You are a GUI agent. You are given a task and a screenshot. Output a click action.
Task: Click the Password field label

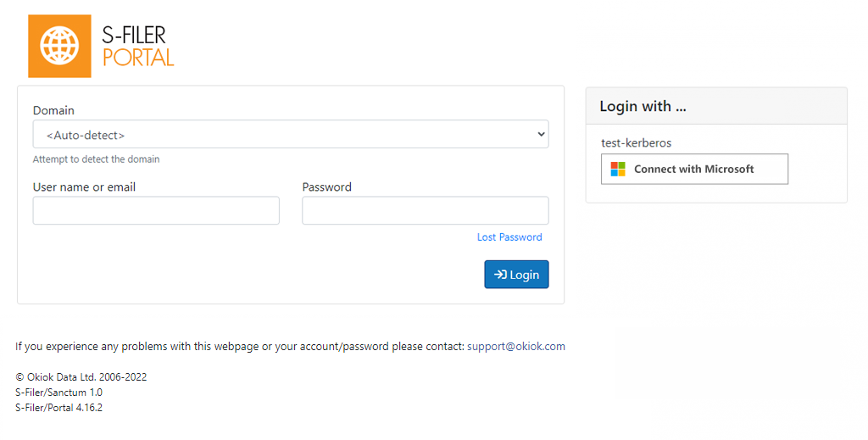(326, 187)
